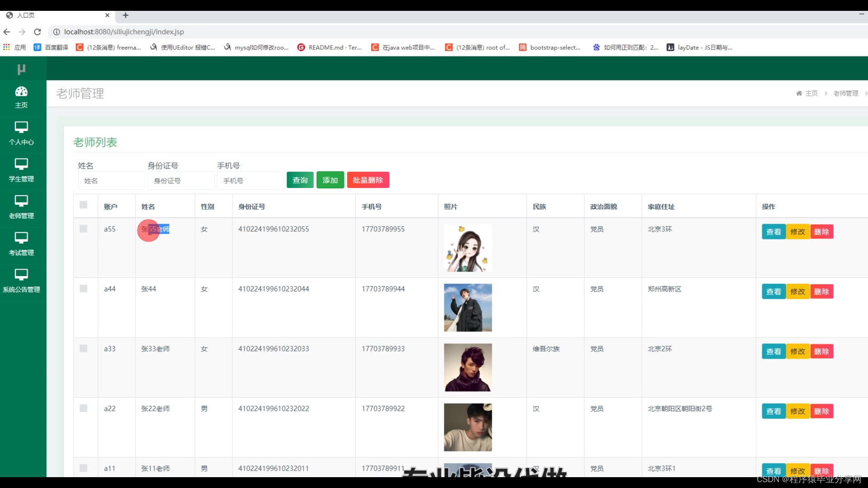The width and height of the screenshot is (868, 488).
Task: Click the browser address bar URL
Action: [124, 32]
